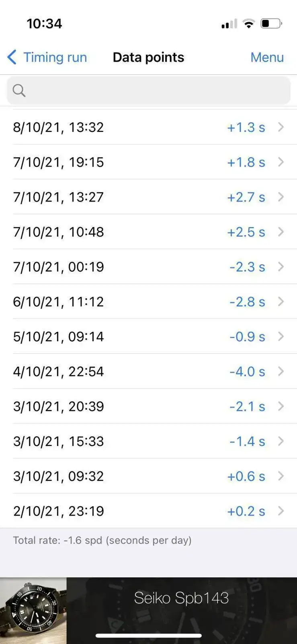Open the -2.8 s deviation value

point(247,301)
